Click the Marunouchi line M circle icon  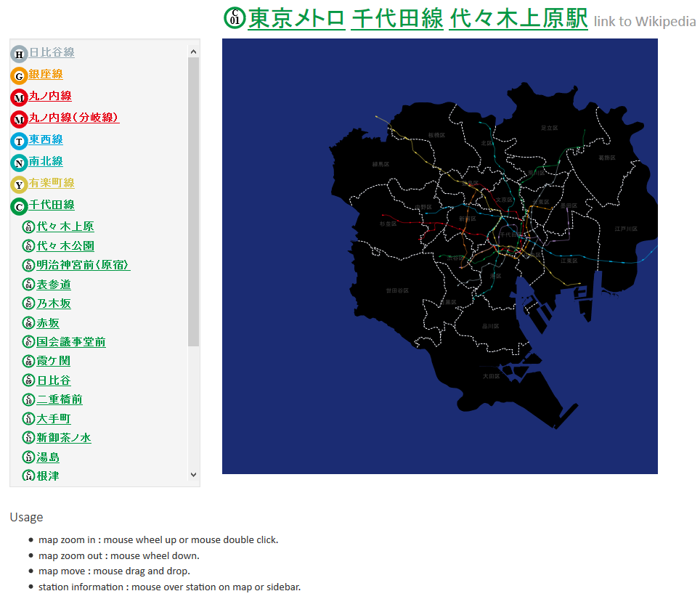coord(19,97)
